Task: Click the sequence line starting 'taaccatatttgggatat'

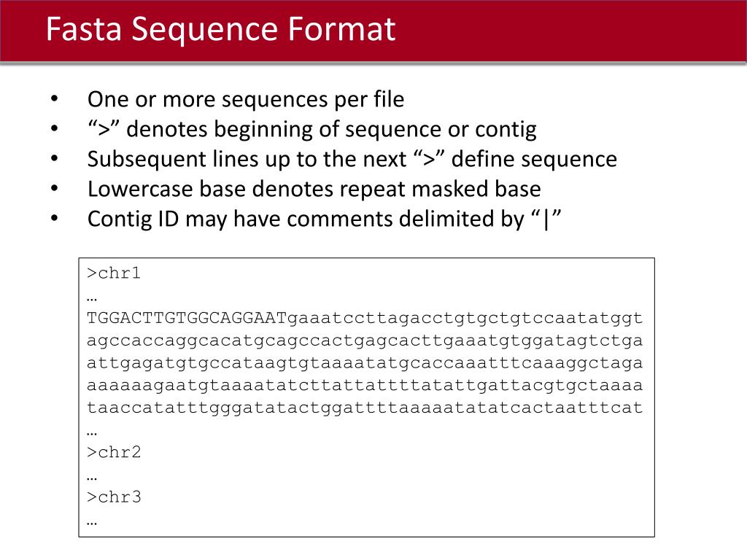Action: (365, 408)
